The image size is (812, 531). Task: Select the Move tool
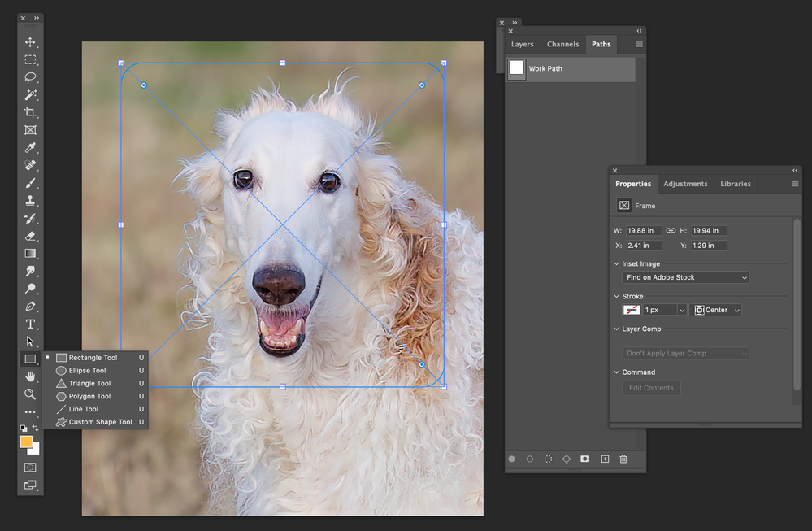click(30, 42)
